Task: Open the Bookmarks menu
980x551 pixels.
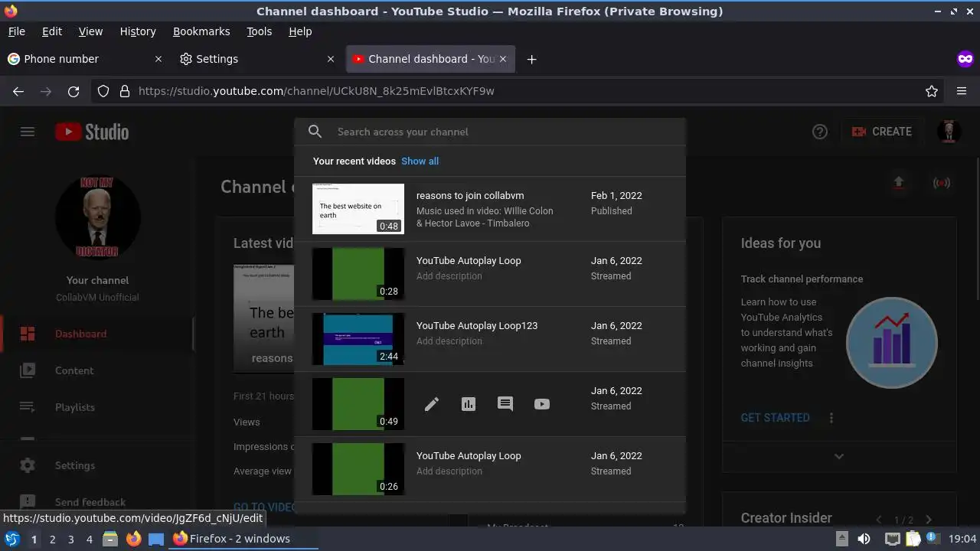Action: click(201, 31)
